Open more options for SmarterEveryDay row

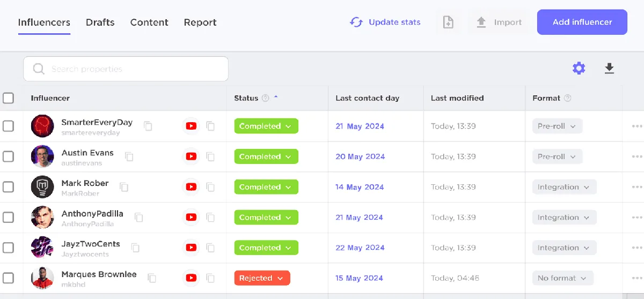click(x=637, y=126)
